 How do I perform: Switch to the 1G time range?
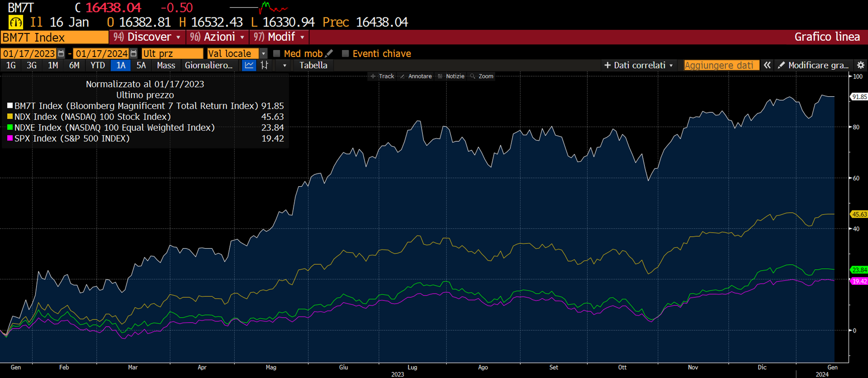tap(11, 65)
